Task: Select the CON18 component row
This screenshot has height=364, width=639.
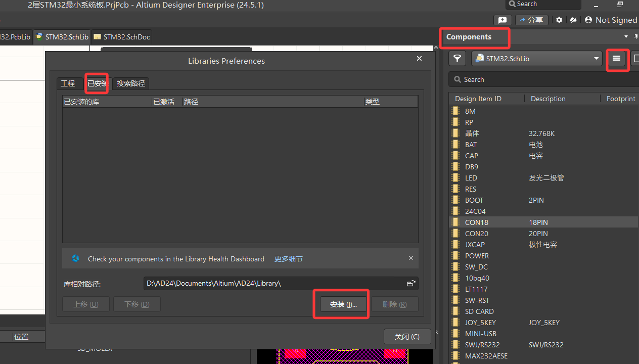Action: (x=544, y=222)
